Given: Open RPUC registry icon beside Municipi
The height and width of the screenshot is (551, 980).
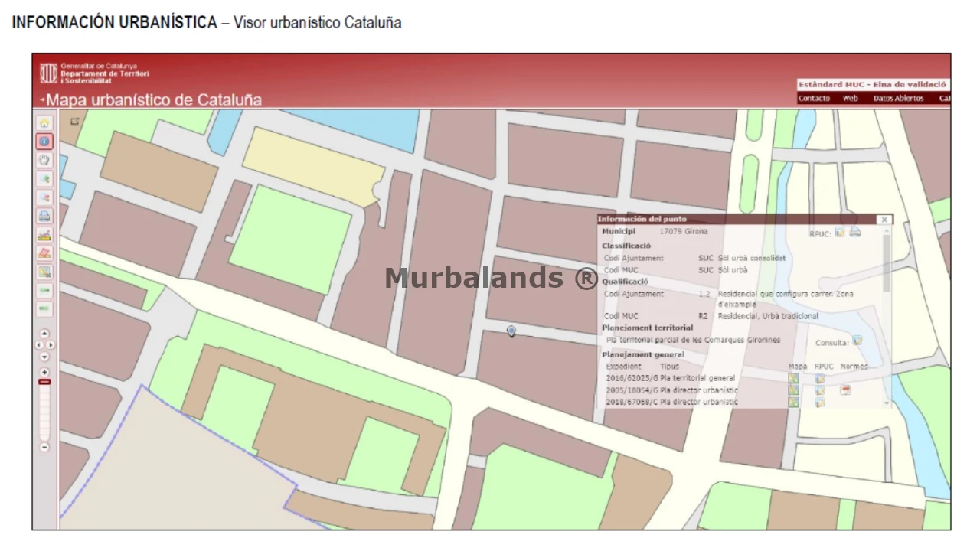Looking at the screenshot, I should [840, 233].
